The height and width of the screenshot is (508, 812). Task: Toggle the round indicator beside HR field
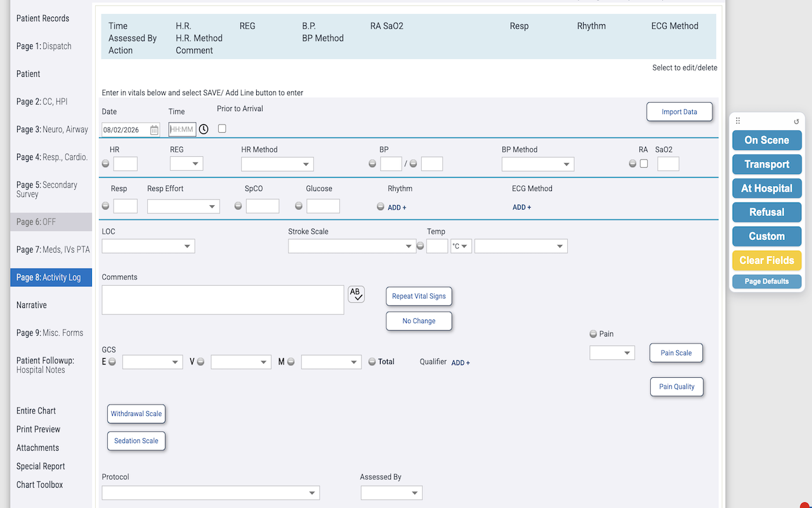106,164
